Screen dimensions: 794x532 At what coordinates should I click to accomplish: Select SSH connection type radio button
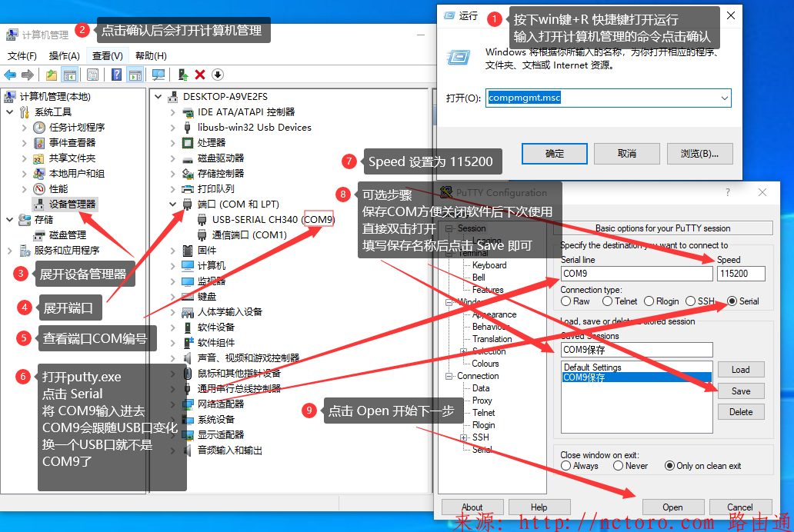coord(690,301)
